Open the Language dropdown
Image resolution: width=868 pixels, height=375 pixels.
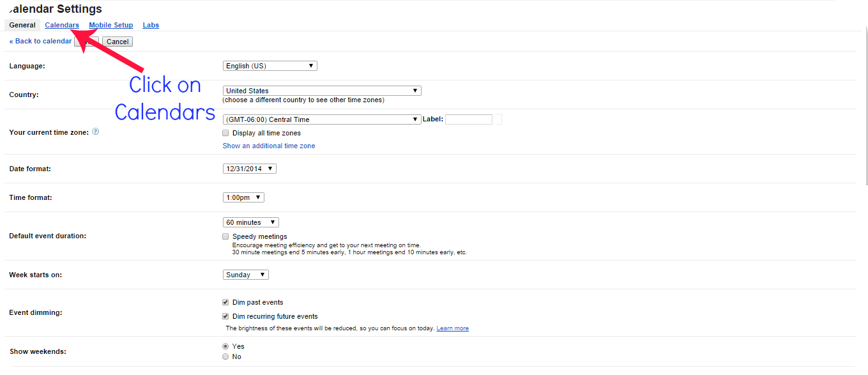270,66
